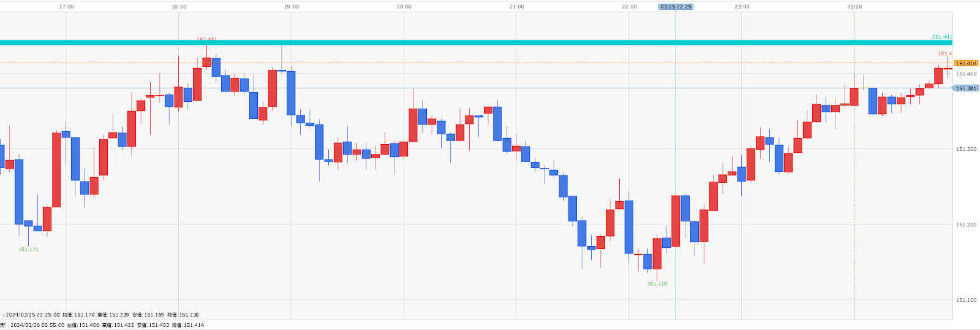The height and width of the screenshot is (330, 980).
Task: Click the 22:25:00 OHLC info row
Action: coord(101,315)
